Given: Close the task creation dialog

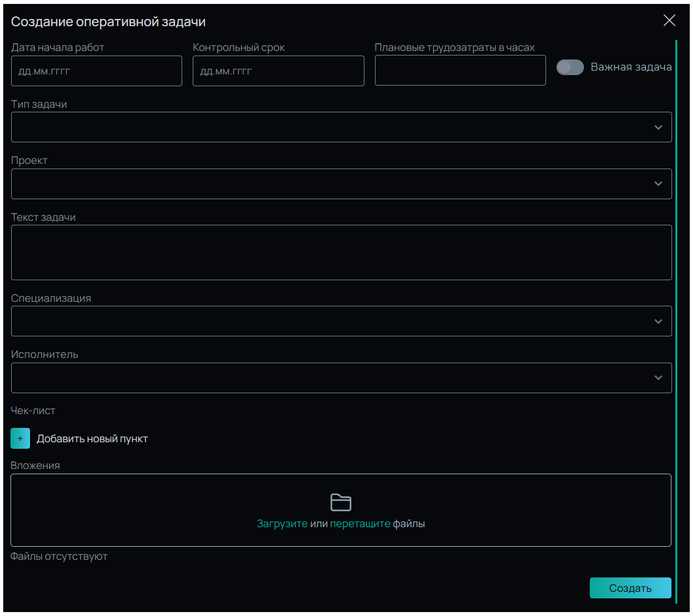Looking at the screenshot, I should 669,20.
